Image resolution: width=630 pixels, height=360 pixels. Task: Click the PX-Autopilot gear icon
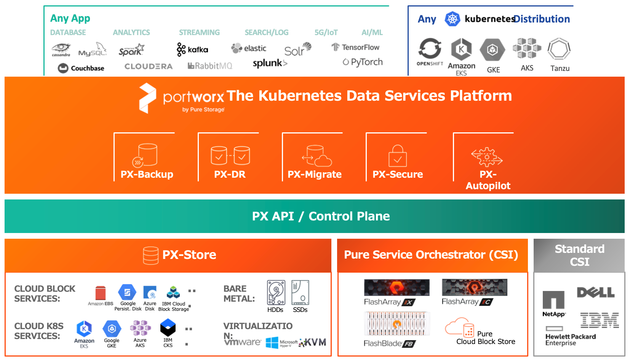(487, 157)
